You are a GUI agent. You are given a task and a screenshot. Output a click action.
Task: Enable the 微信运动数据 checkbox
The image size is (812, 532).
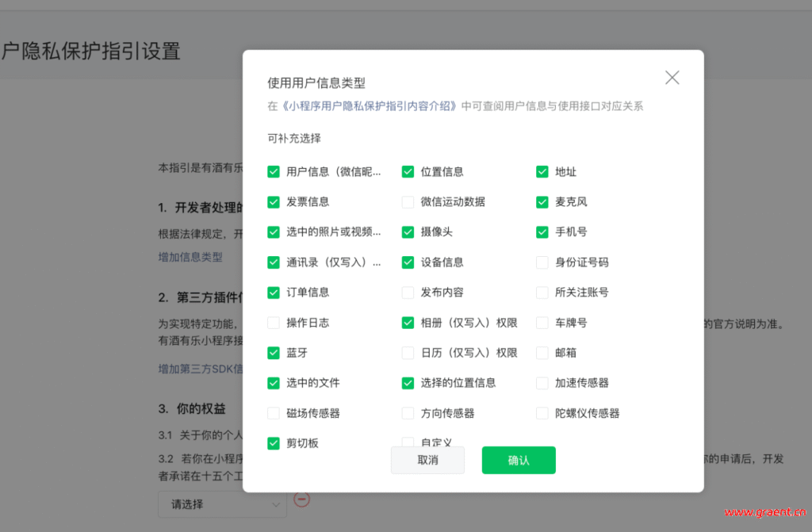click(408, 202)
